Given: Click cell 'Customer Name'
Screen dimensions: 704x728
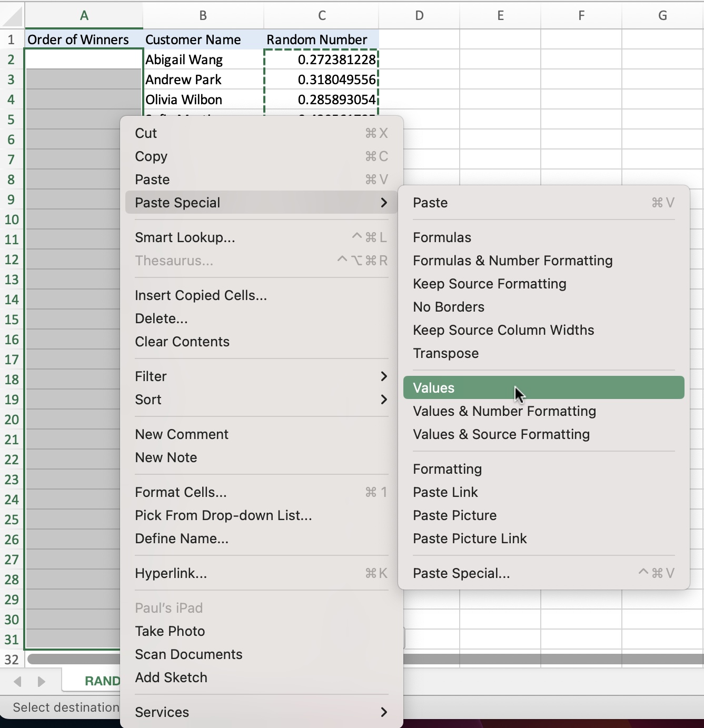Looking at the screenshot, I should tap(203, 39).
